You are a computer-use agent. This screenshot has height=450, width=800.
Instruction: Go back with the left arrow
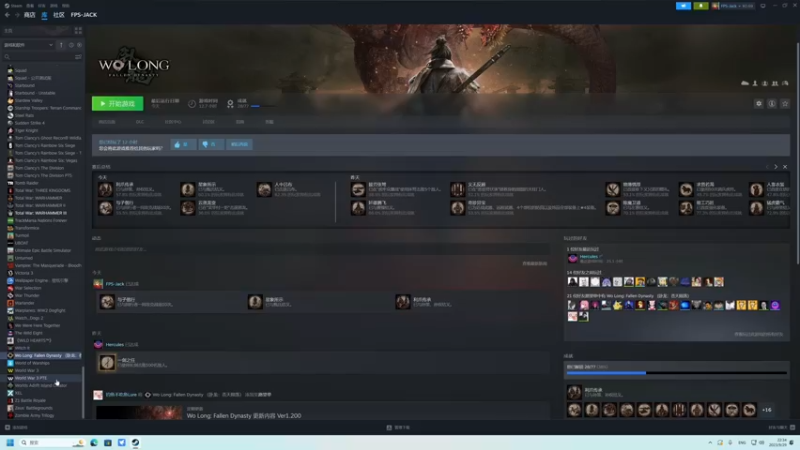(x=7, y=15)
